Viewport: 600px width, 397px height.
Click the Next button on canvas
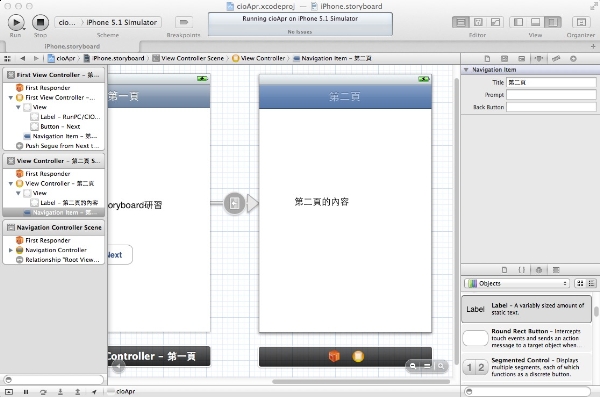coord(120,255)
